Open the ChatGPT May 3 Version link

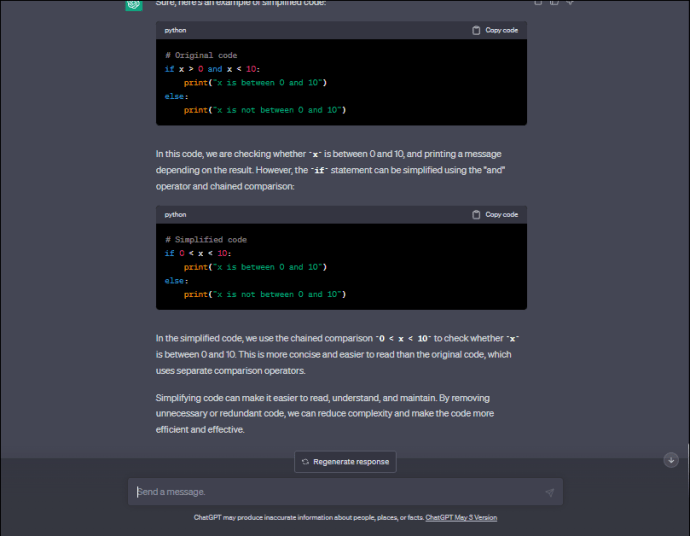click(461, 518)
